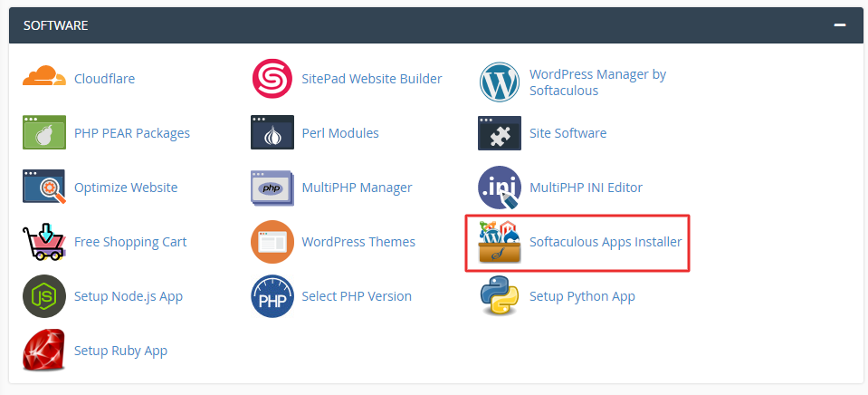Click the Free Shopping Cart icon
Image resolution: width=868 pixels, height=395 pixels.
pos(44,242)
